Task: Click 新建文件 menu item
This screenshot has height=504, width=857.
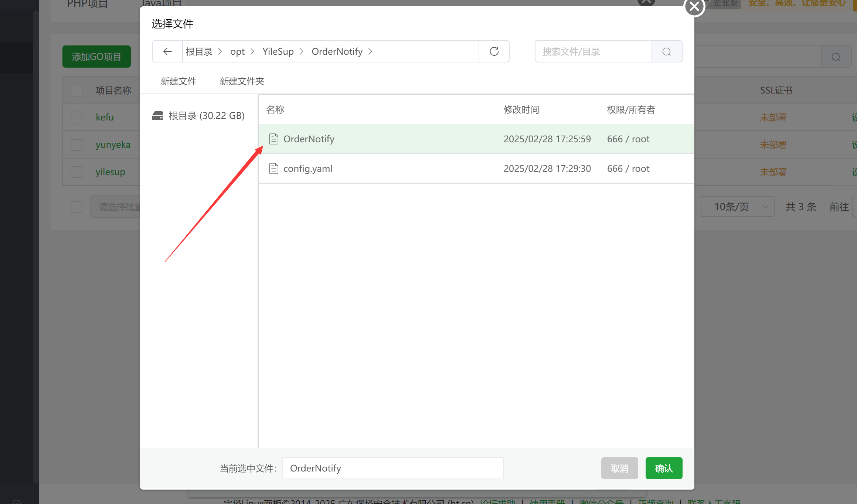Action: [x=178, y=81]
